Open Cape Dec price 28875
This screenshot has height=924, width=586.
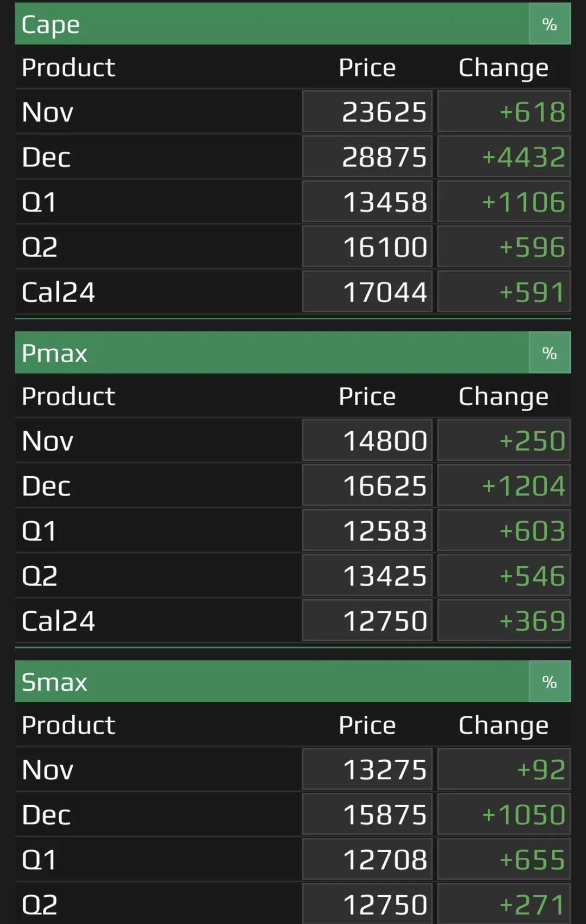[367, 157]
